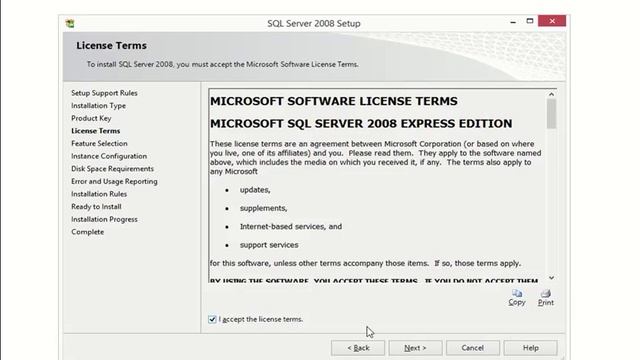This screenshot has width=640, height=360.
Task: Close the SQL Server 2008 Setup window
Action: point(552,21)
